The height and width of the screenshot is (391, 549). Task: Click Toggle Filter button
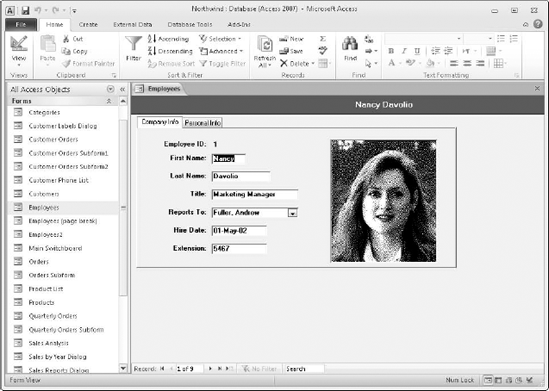pos(223,63)
